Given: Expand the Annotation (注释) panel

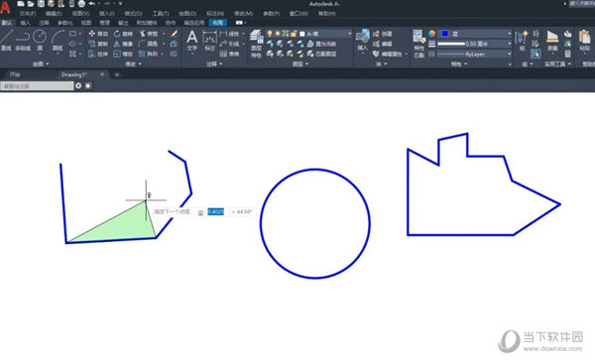Looking at the screenshot, I should click(214, 64).
